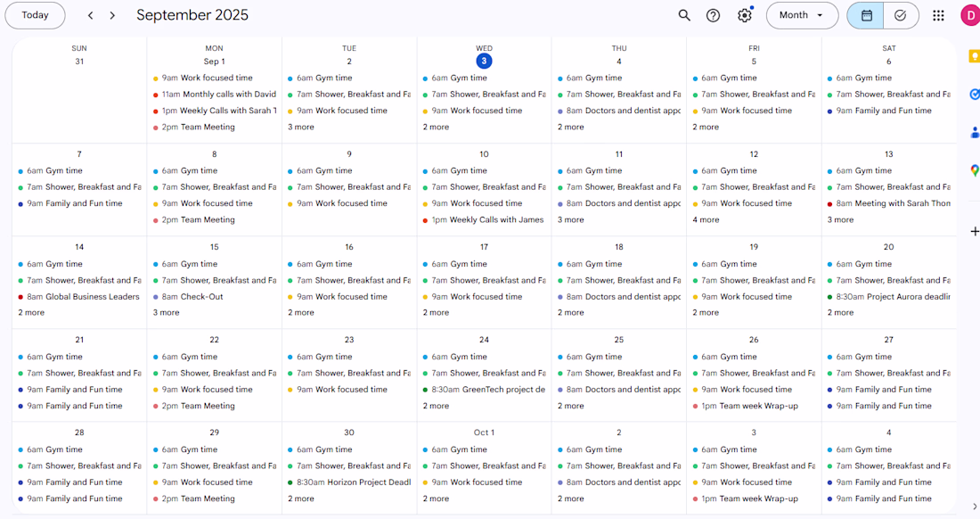Image resolution: width=980 pixels, height=519 pixels.
Task: Open 2pm Team Meeting on Sep 1
Action: 215,127
